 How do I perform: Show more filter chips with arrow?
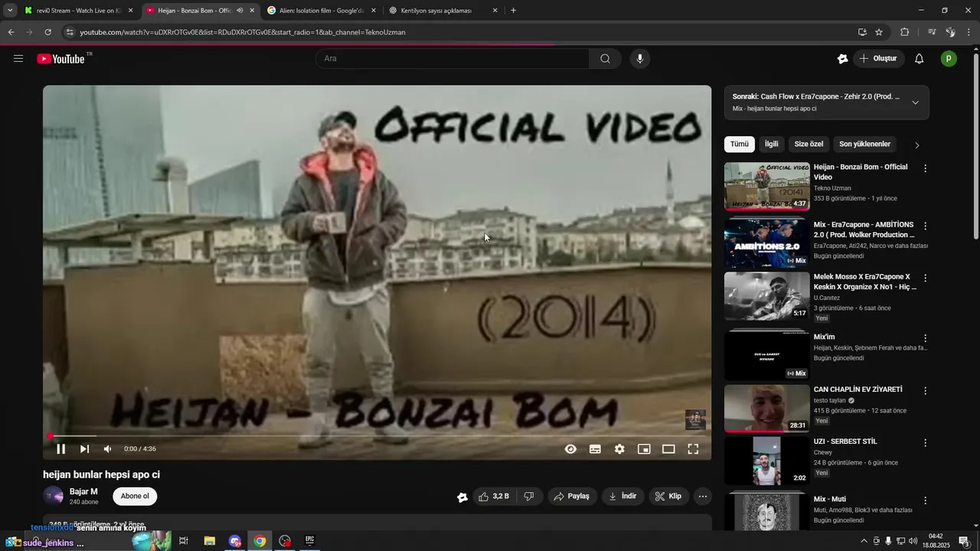(917, 145)
